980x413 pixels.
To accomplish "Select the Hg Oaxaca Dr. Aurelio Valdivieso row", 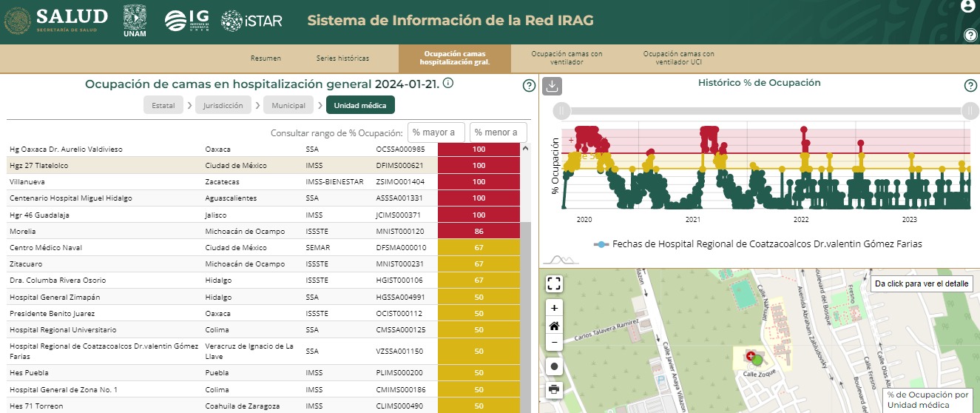I will pyautogui.click(x=264, y=149).
